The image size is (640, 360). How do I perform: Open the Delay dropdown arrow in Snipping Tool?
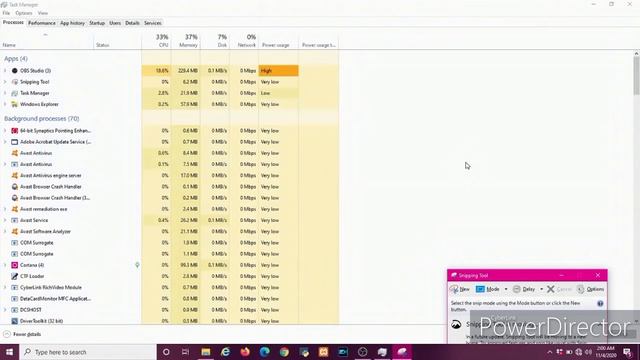coord(542,289)
